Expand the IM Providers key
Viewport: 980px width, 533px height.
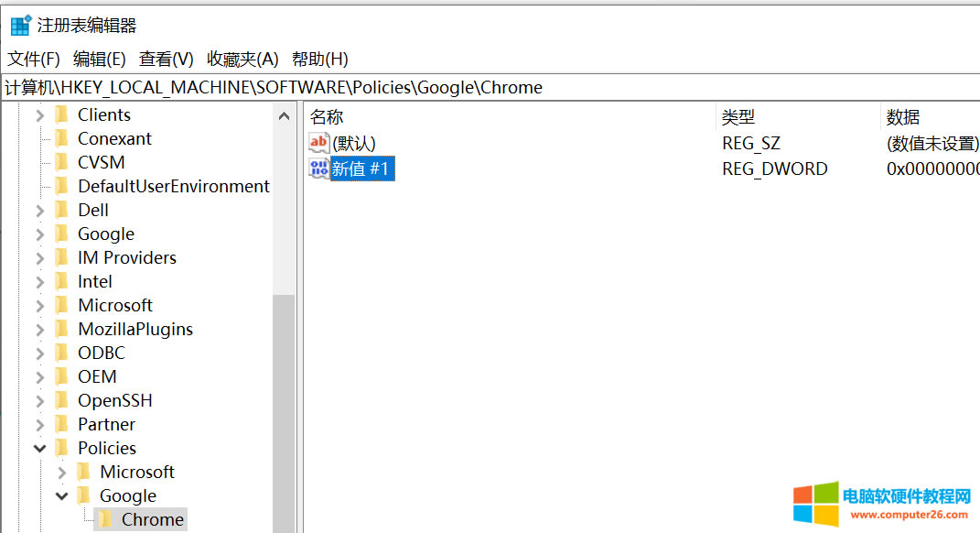pyautogui.click(x=40, y=258)
